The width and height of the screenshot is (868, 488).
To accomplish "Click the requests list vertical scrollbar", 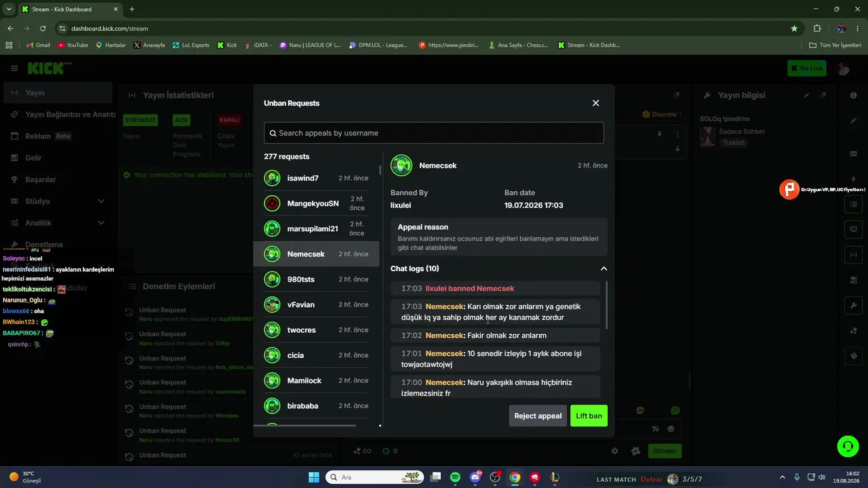I will coord(380,171).
